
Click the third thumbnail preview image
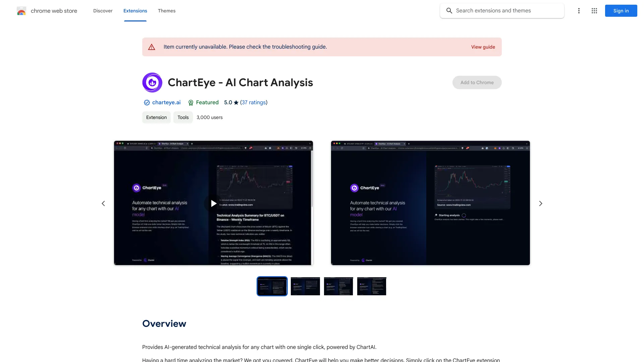[338, 286]
